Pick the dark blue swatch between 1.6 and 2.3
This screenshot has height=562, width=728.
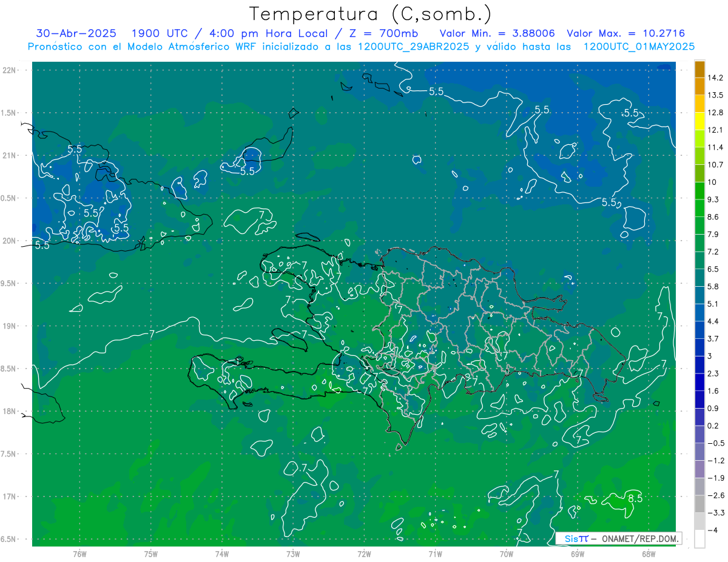(x=699, y=382)
